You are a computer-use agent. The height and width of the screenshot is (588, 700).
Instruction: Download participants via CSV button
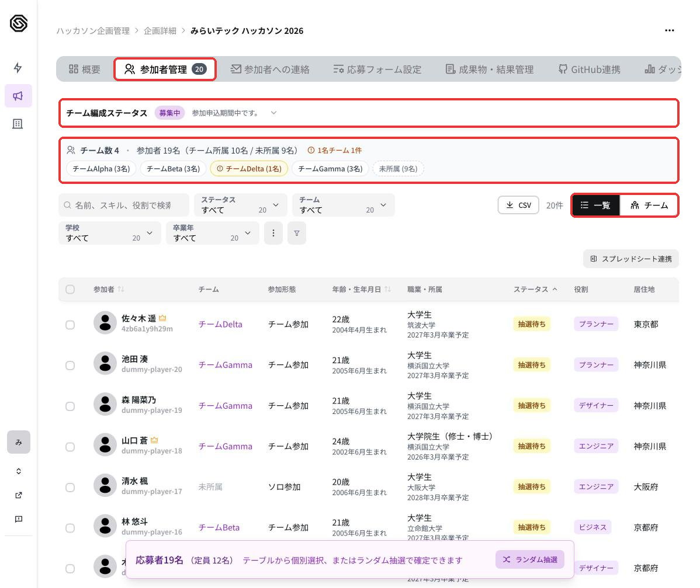coord(518,205)
